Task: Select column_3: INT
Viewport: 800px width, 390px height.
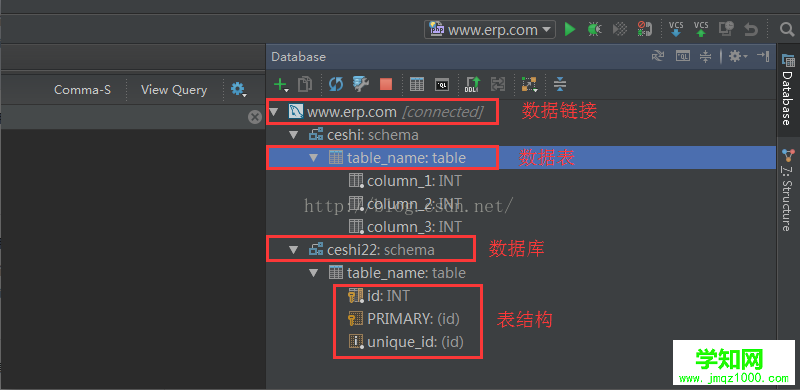Action: click(x=405, y=226)
